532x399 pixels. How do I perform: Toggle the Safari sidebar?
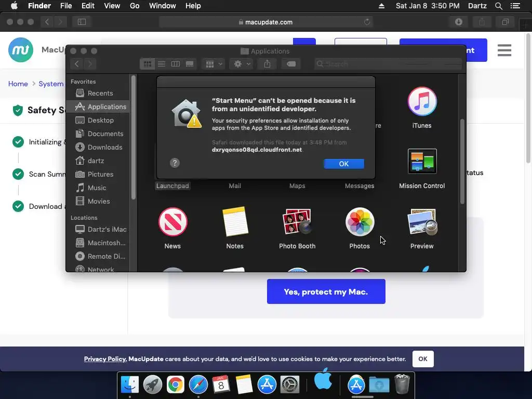click(x=82, y=22)
